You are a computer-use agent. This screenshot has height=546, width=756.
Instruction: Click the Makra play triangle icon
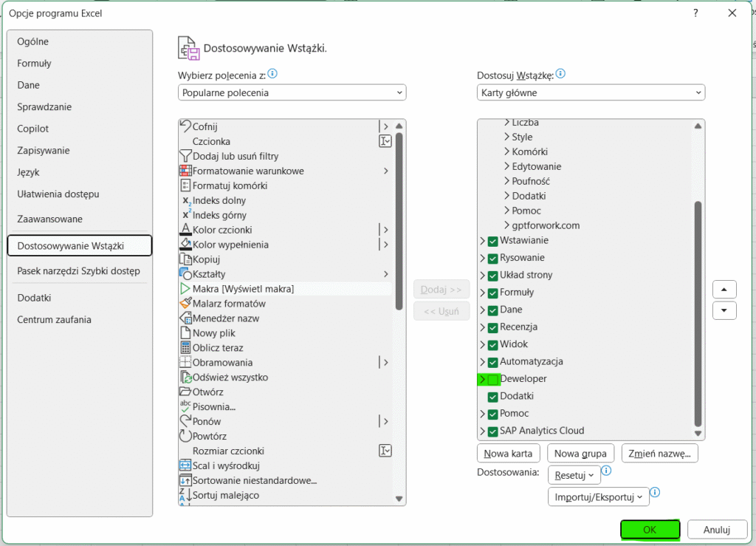[x=185, y=288]
